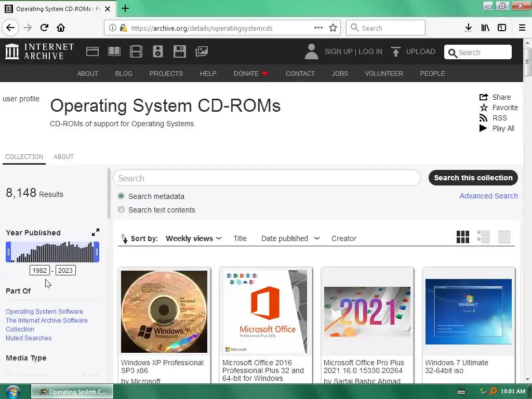
Task: Bookmark this page with the star
Action: coord(333,28)
